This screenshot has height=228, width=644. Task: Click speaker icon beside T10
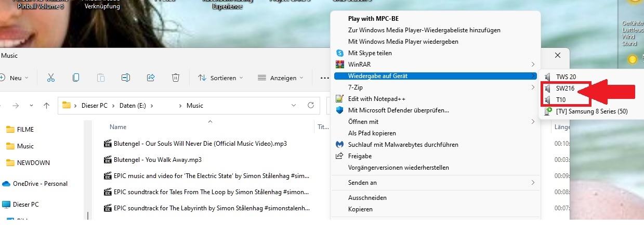[x=548, y=99]
